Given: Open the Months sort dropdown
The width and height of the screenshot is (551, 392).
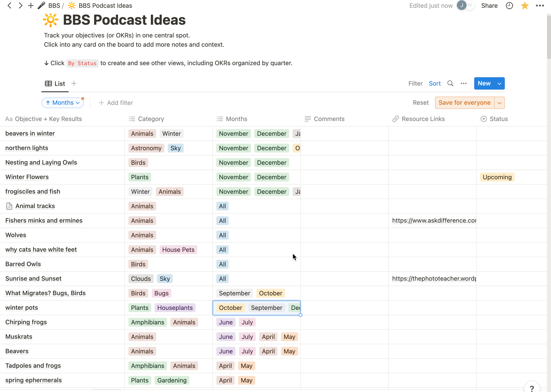Looking at the screenshot, I should [x=63, y=103].
